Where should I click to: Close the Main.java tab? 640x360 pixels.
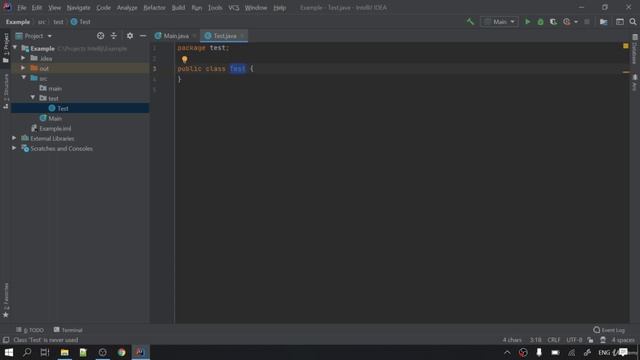pyautogui.click(x=194, y=36)
